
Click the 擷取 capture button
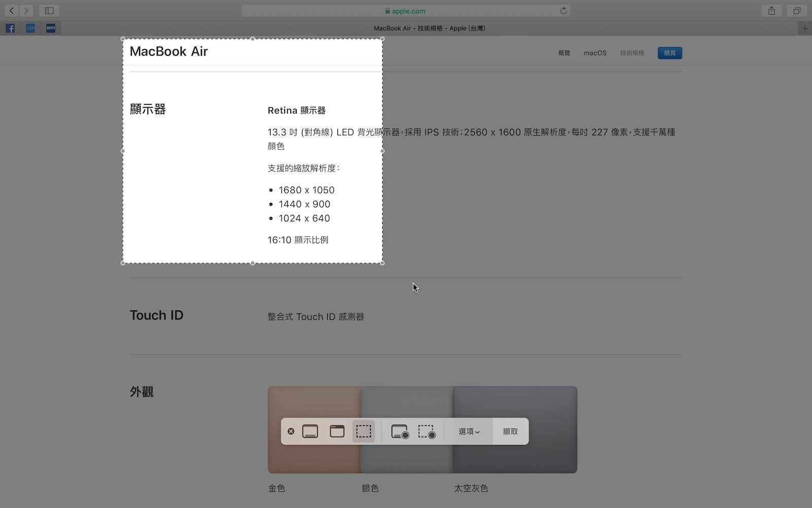point(511,431)
